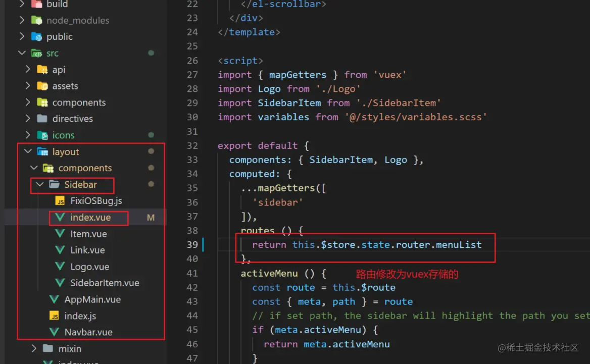Click the JS icon of FixiOSBug.js
This screenshot has height=364, width=590.
click(x=60, y=201)
